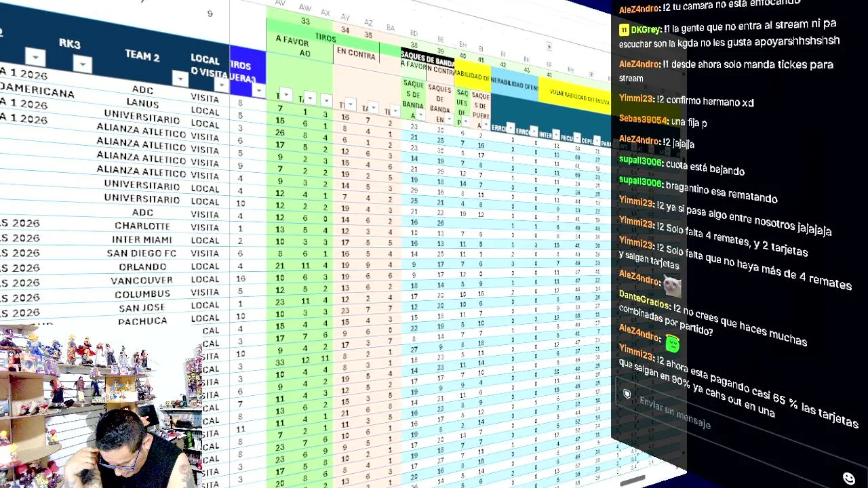Click the VULNERABILIDAD DEFENSIVA yellow header
Screen dimensions: 868x488
[x=574, y=96]
